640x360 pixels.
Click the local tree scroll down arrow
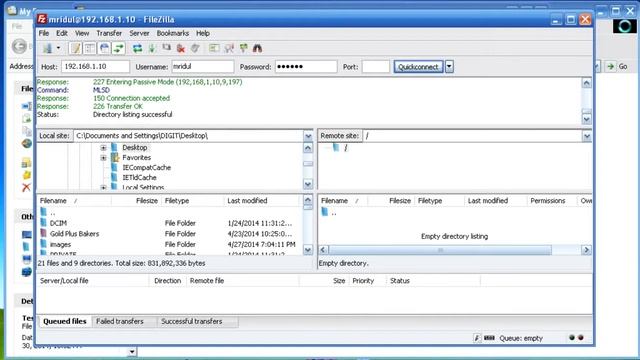[308, 184]
